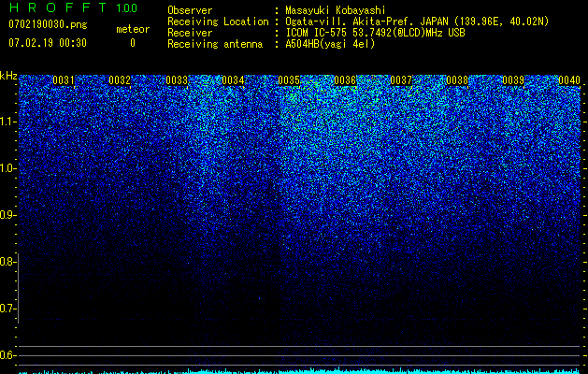Click the Ogata-vill. Akita-Pref. JAPAN location text
588x374 pixels.
tap(417, 22)
